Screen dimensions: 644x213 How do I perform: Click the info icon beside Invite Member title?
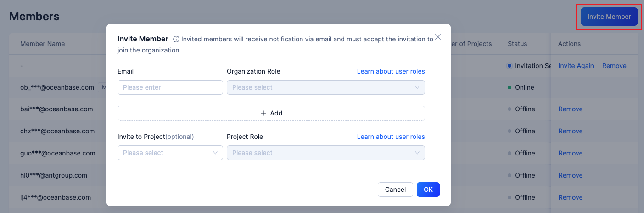click(x=176, y=40)
